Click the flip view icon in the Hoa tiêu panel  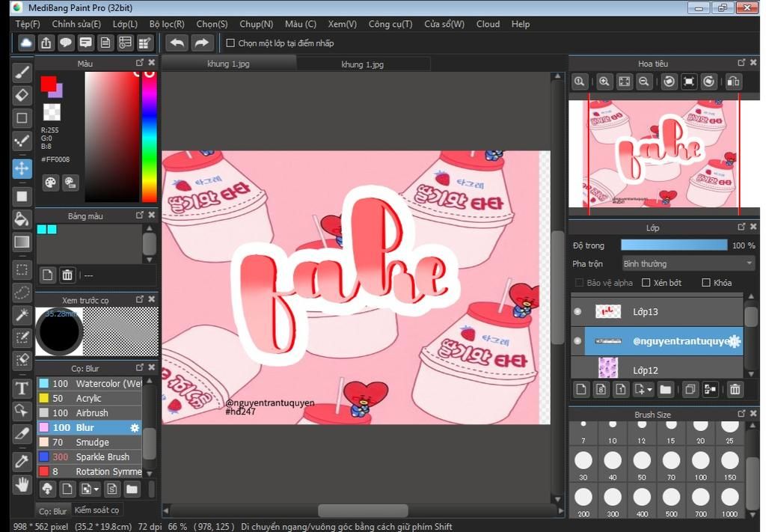tap(733, 82)
